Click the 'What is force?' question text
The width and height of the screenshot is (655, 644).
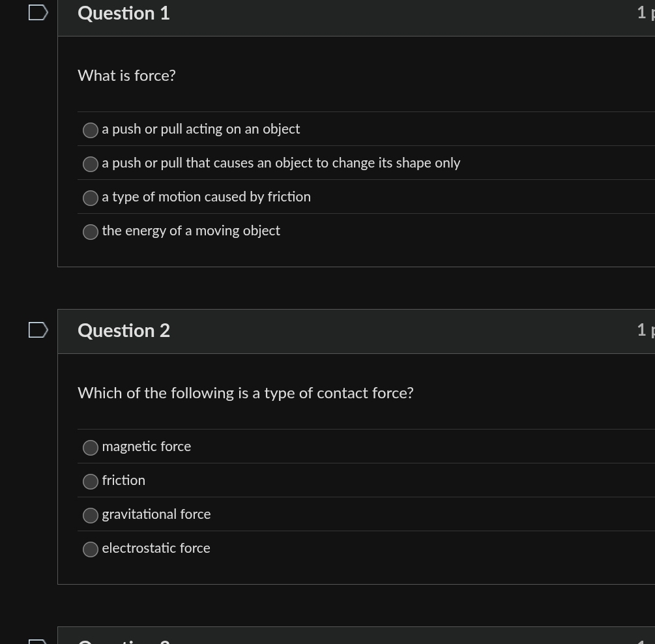coord(126,76)
